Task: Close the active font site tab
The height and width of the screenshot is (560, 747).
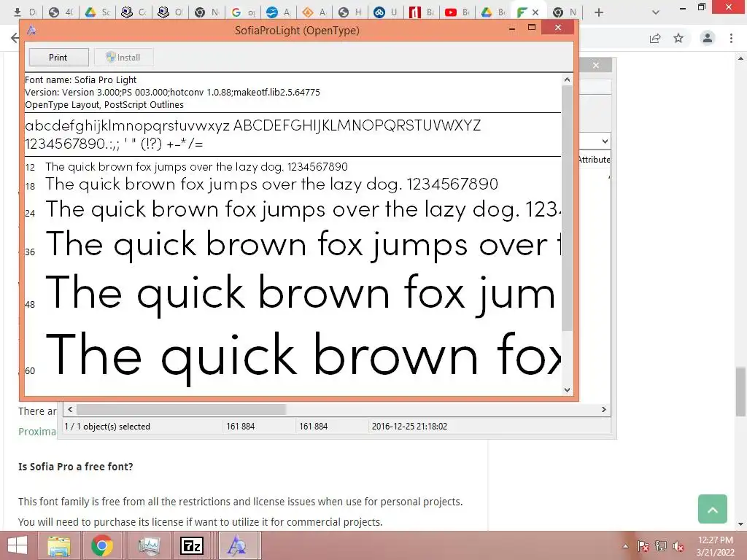Action: [535, 12]
